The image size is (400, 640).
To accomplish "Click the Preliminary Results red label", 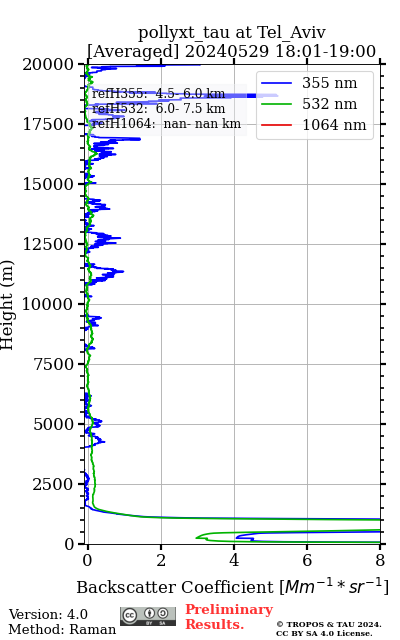I will pos(229,617).
